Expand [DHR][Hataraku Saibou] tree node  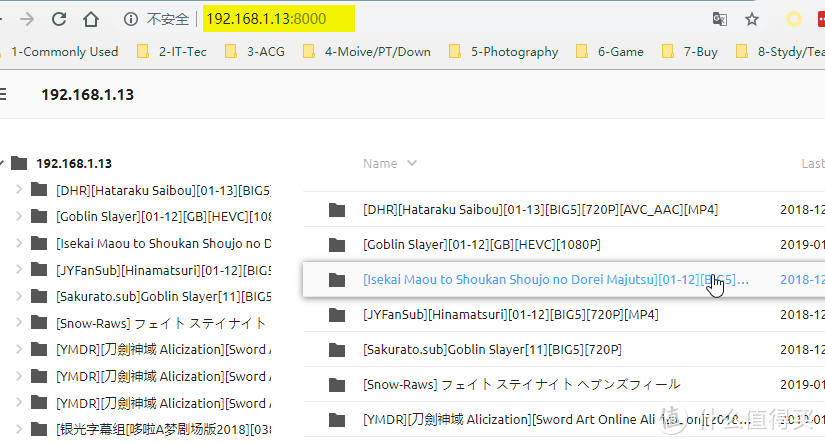(19, 189)
